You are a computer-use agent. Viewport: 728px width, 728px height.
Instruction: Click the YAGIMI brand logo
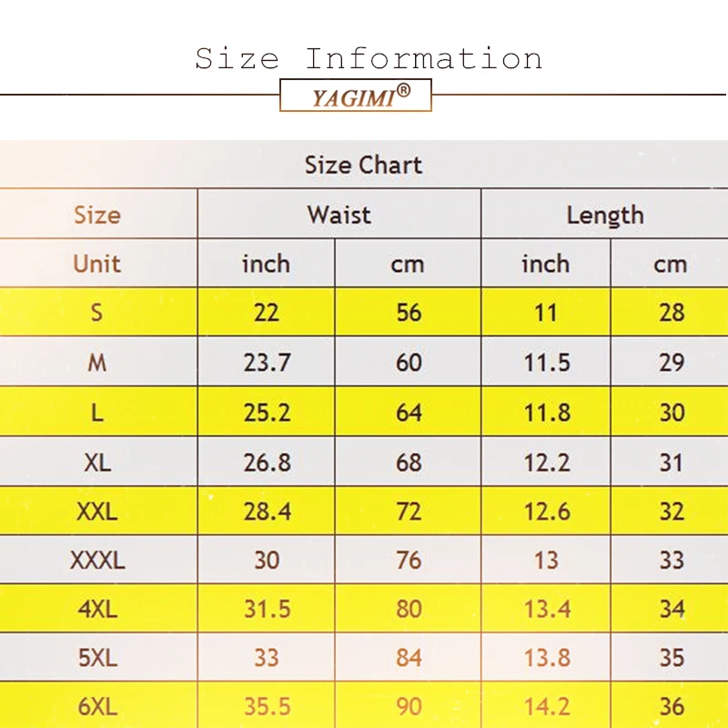tap(355, 96)
